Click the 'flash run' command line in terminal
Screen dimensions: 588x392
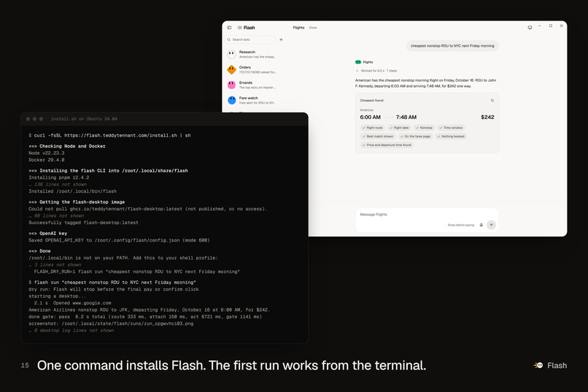(112, 282)
